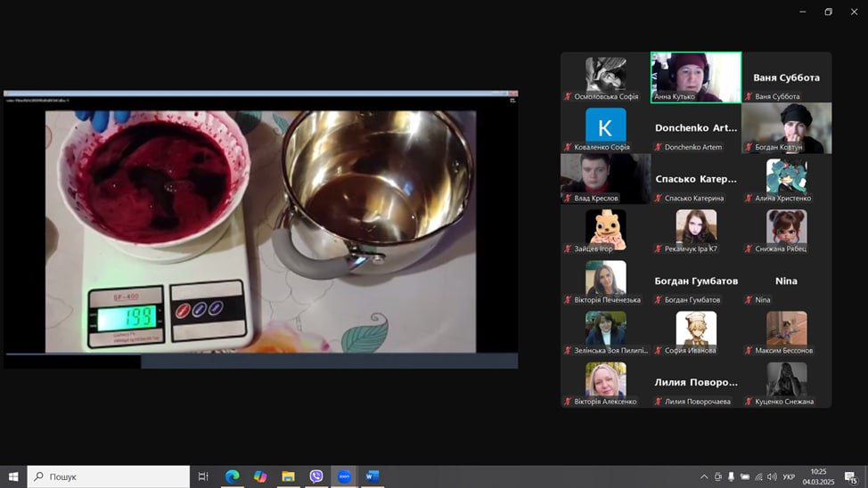This screenshot has height=488, width=868.
Task: Open Task View on the taskbar
Action: click(x=203, y=476)
